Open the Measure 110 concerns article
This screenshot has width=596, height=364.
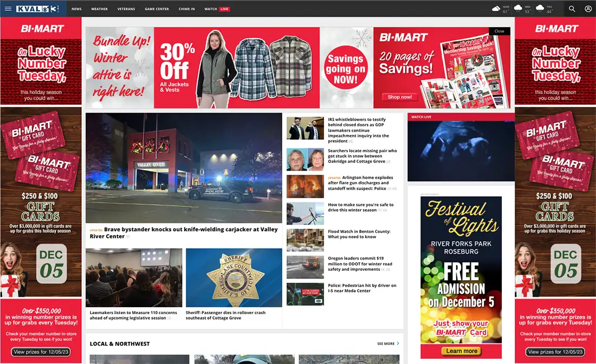tap(133, 315)
